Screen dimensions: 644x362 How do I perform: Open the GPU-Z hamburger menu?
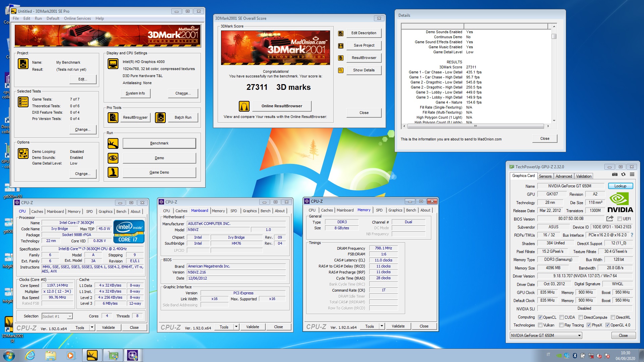pos(632,174)
